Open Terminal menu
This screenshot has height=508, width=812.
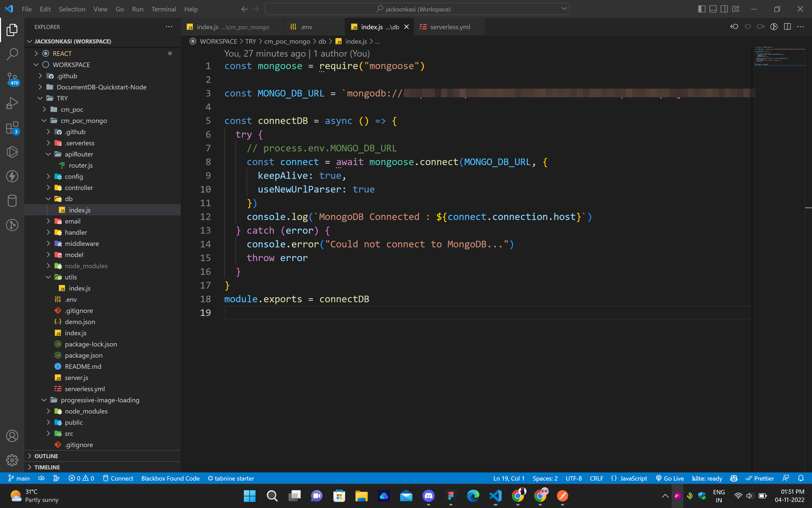163,9
